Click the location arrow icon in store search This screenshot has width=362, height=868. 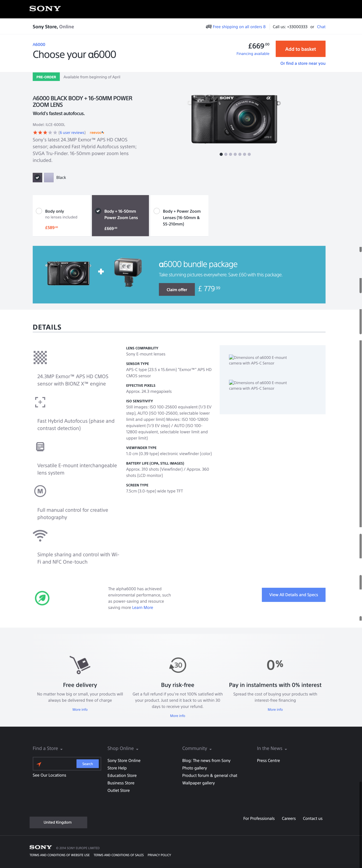tap(39, 764)
